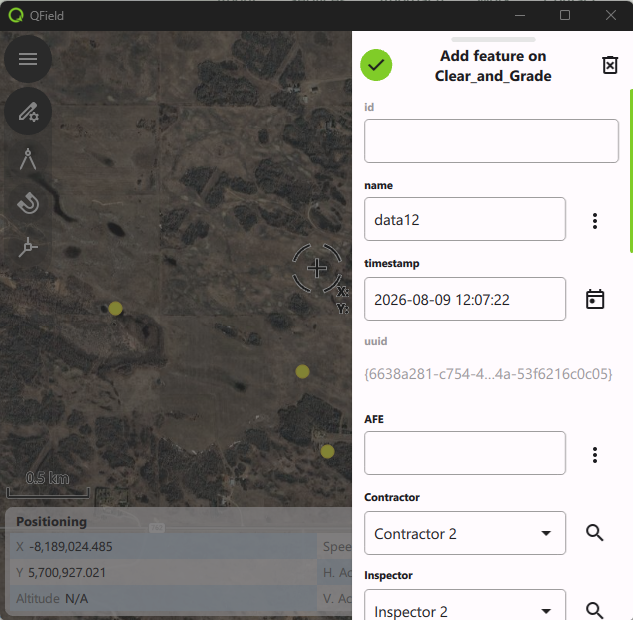Viewport: 633px width, 620px height.
Task: Open options menu next to name field
Action: 595,221
